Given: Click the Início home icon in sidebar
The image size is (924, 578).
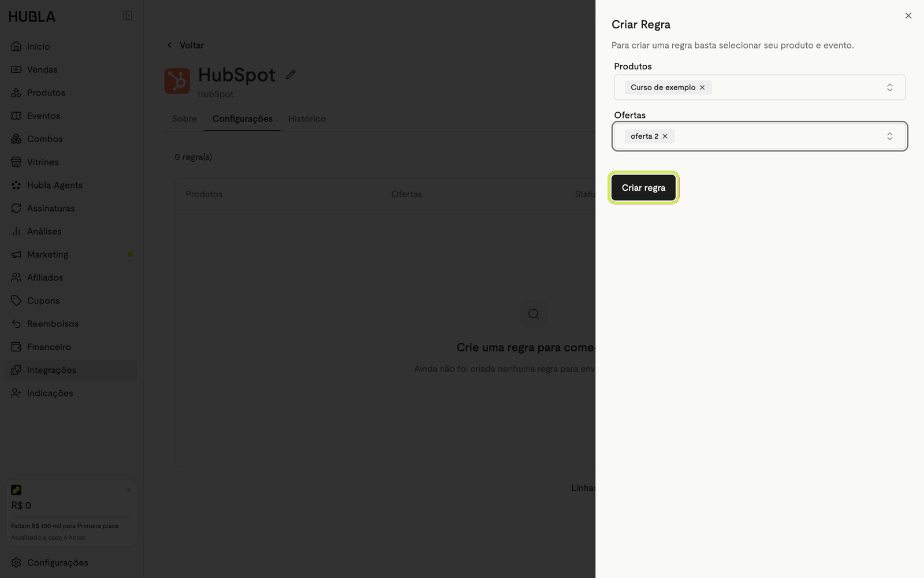Looking at the screenshot, I should tap(16, 46).
